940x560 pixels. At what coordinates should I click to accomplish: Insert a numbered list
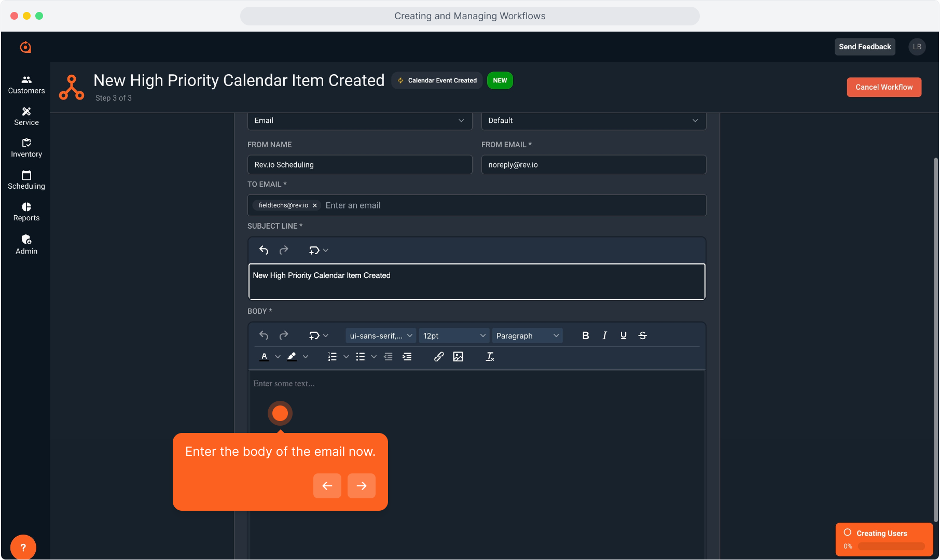tap(333, 357)
